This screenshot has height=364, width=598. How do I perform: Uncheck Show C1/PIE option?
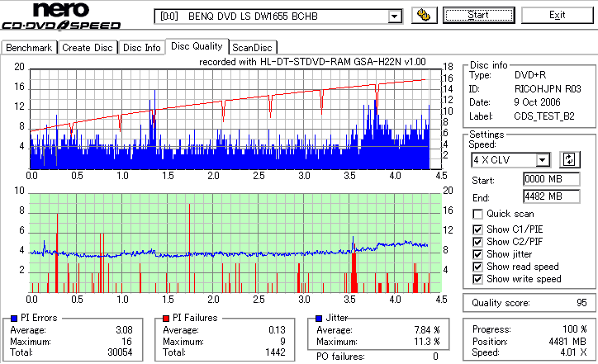pyautogui.click(x=477, y=229)
